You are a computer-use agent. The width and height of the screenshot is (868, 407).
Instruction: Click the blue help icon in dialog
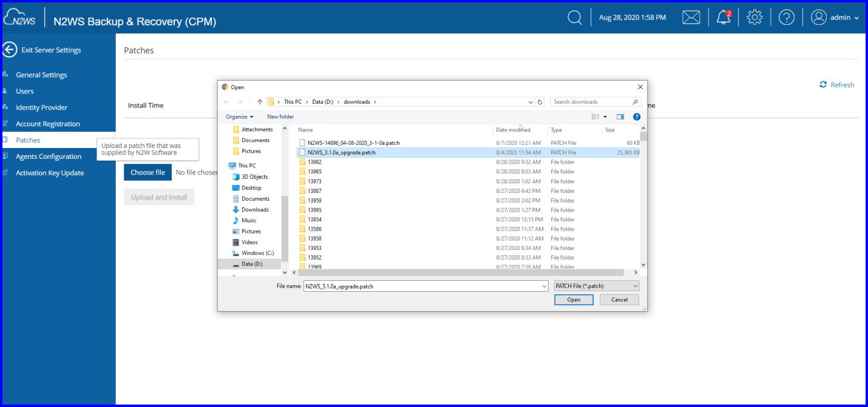[x=637, y=116]
